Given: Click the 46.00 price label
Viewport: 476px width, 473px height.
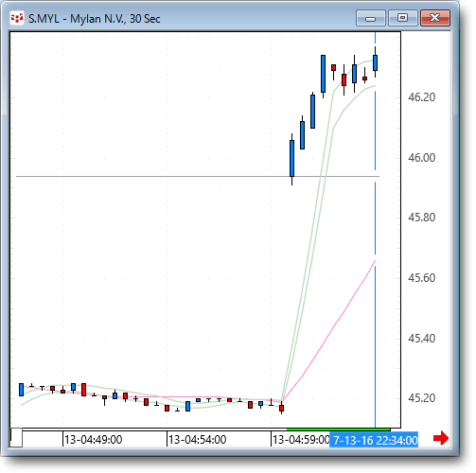Looking at the screenshot, I should tap(422, 157).
